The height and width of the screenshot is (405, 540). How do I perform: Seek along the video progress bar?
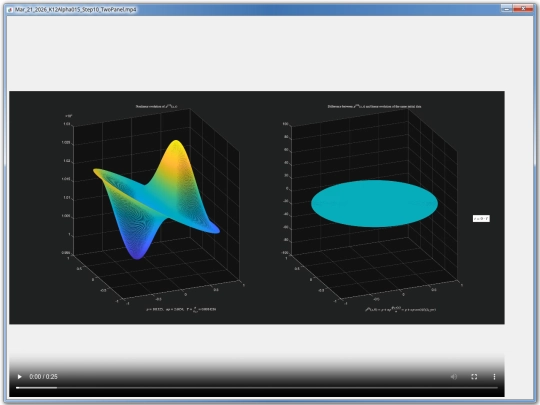[x=257, y=387]
